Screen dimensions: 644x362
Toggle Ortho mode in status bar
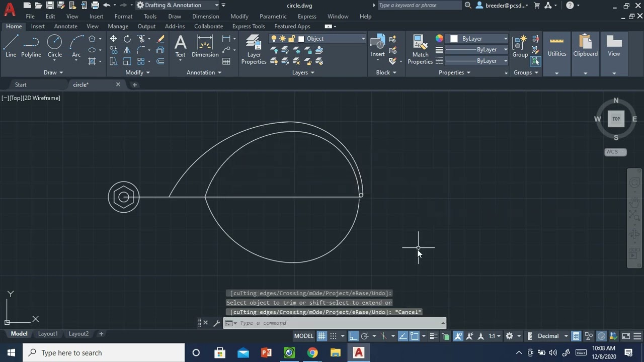pos(353,336)
